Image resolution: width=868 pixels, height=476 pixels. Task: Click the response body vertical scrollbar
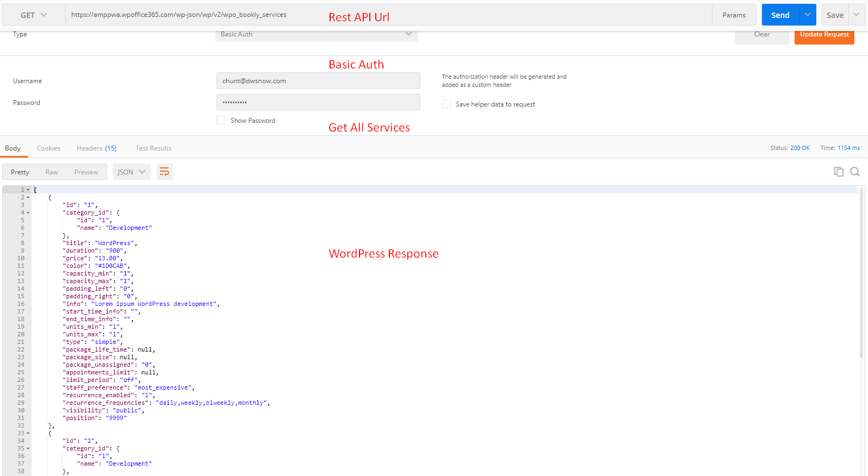click(x=861, y=272)
